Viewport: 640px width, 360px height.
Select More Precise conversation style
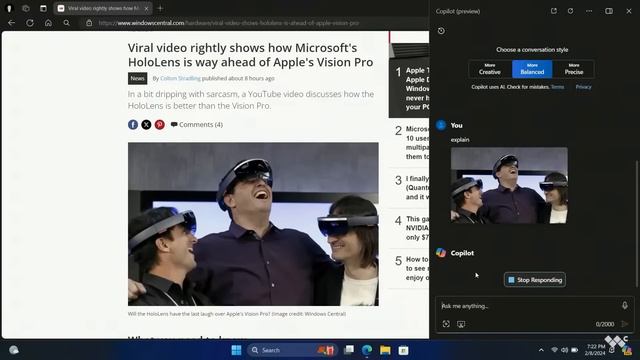pos(573,69)
